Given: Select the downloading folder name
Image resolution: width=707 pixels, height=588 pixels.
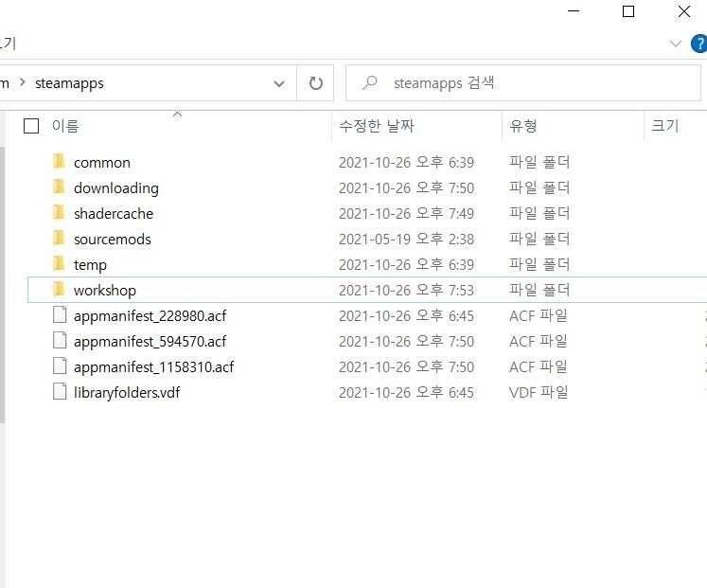Looking at the screenshot, I should [116, 188].
